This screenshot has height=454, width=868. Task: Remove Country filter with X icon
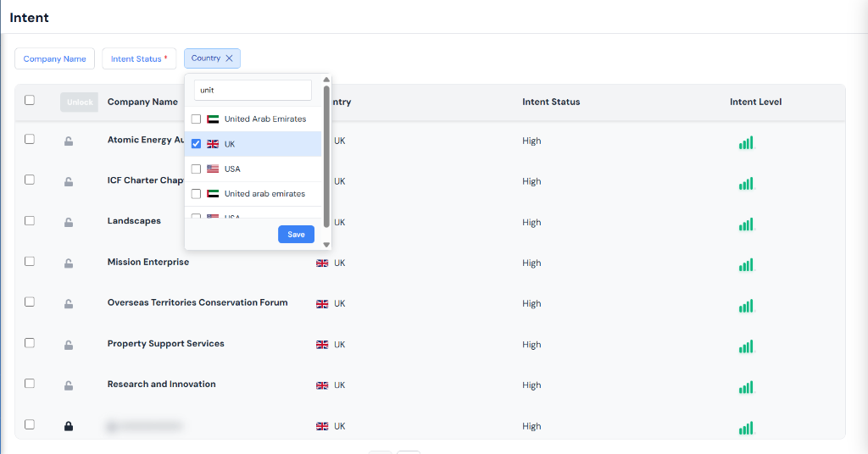[x=229, y=58]
